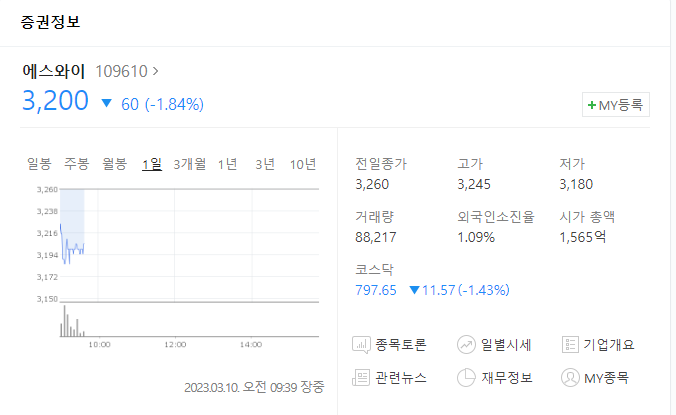The width and height of the screenshot is (676, 415).
Task: Click the volume bar chart
Action: pyautogui.click(x=189, y=320)
